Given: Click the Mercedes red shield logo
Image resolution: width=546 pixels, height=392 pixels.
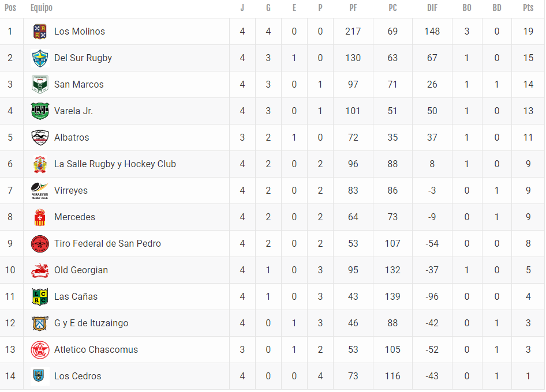Looking at the screenshot, I should point(40,217).
